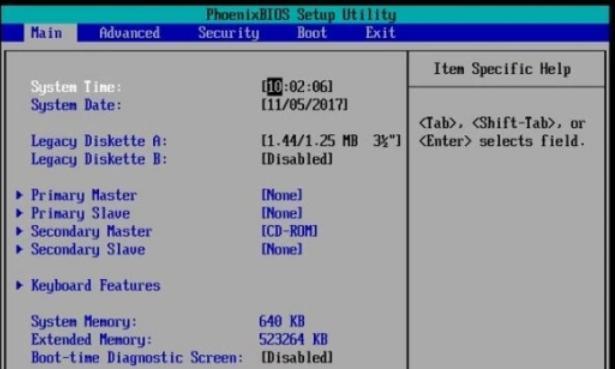Click the Tab, Shift-Tab help text line
615x369 pixels.
click(502, 124)
